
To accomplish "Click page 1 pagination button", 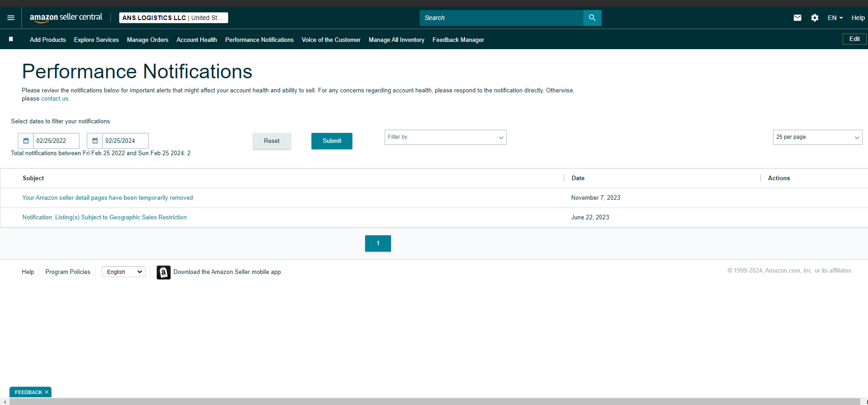I will pos(378,243).
